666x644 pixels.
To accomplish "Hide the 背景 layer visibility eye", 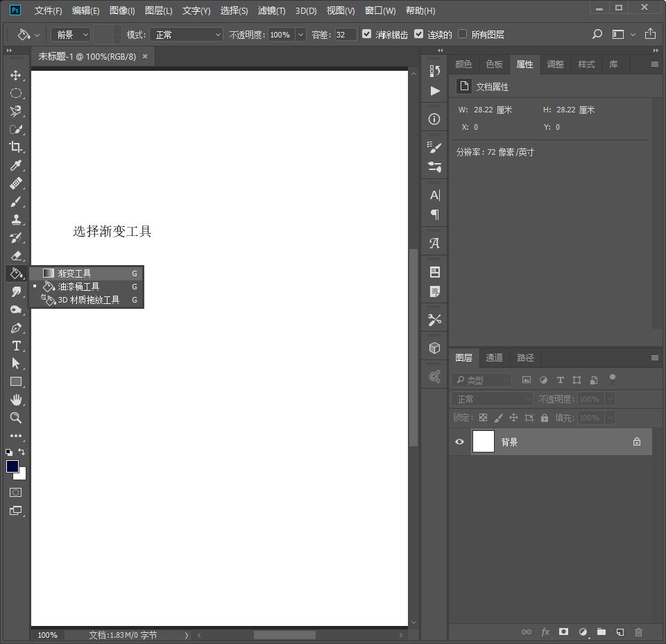I will pos(459,442).
